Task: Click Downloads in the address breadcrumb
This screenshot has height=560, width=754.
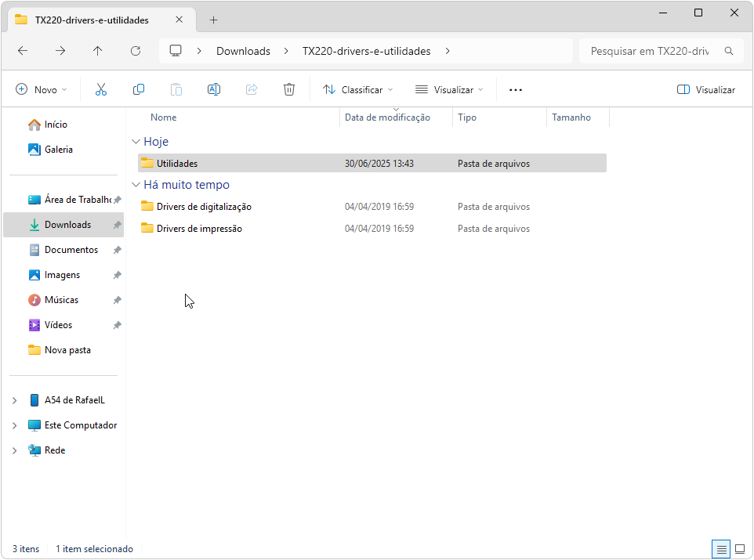Action: click(x=243, y=51)
